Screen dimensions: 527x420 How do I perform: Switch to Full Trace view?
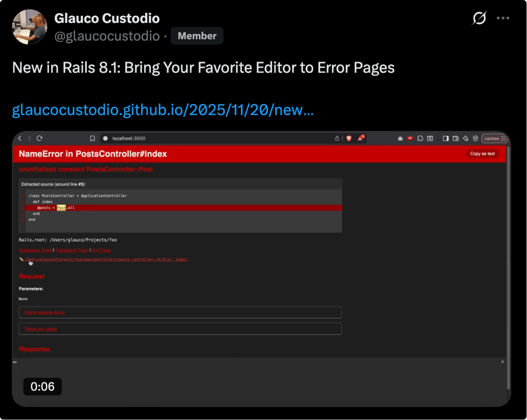pyautogui.click(x=102, y=250)
